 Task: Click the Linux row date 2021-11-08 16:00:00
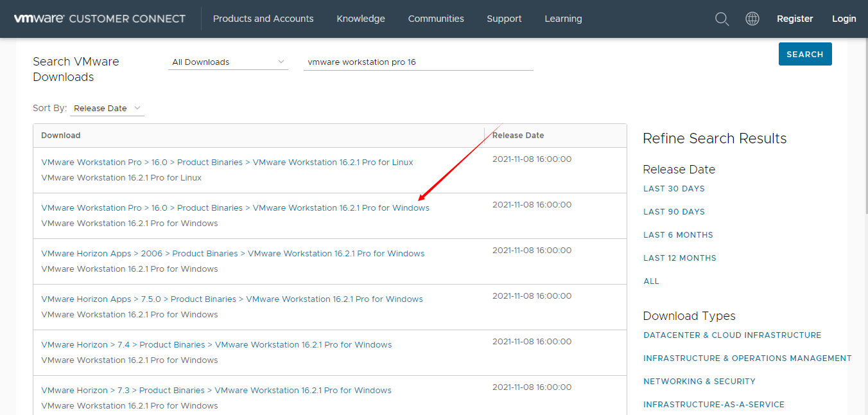pos(532,159)
